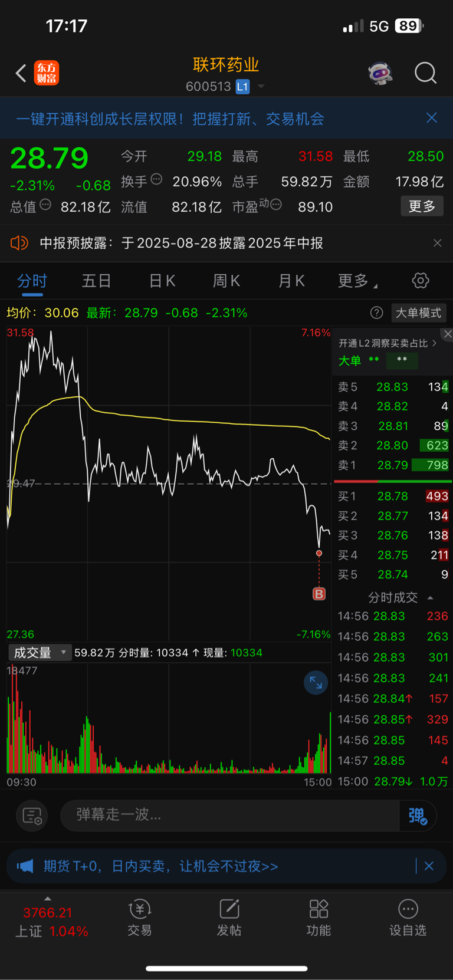Tap the red B trade marker

point(319,594)
